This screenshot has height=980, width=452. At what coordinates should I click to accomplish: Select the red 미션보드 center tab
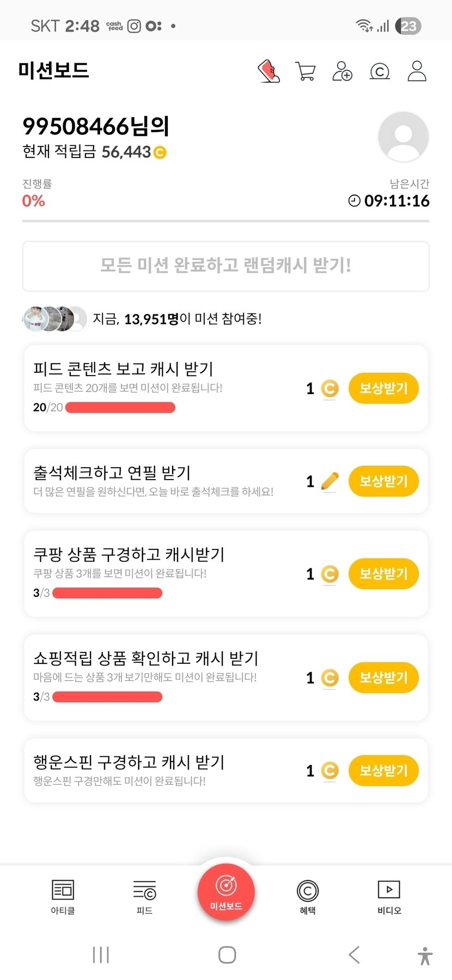pos(226,892)
